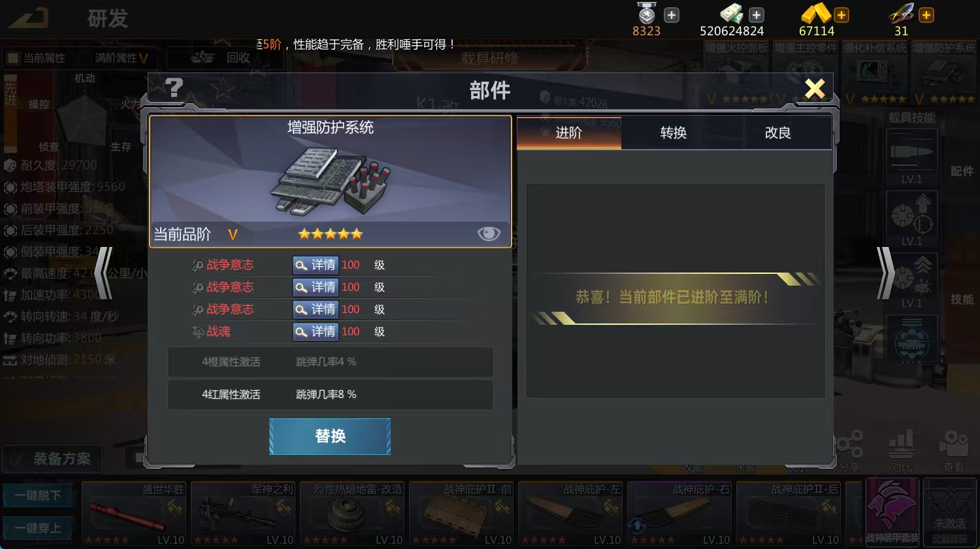
Task: Select 盛世华胜 red cannon equipment slot
Action: pos(134,514)
